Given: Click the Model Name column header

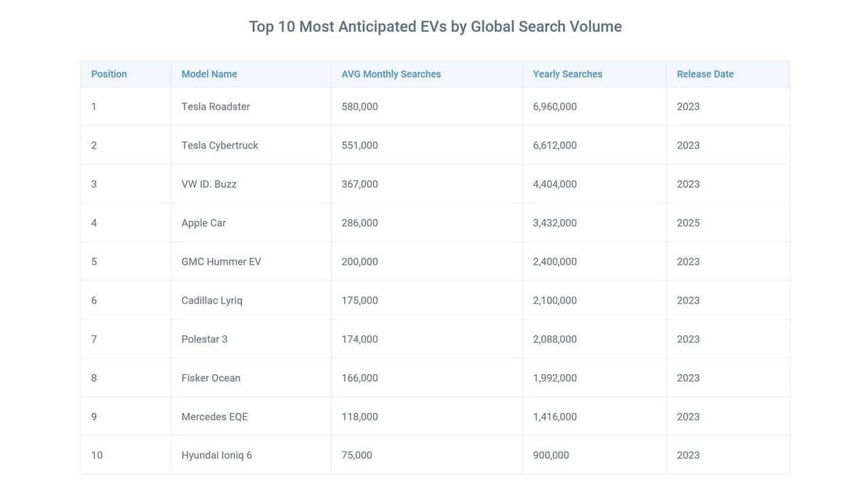Looking at the screenshot, I should [x=209, y=74].
